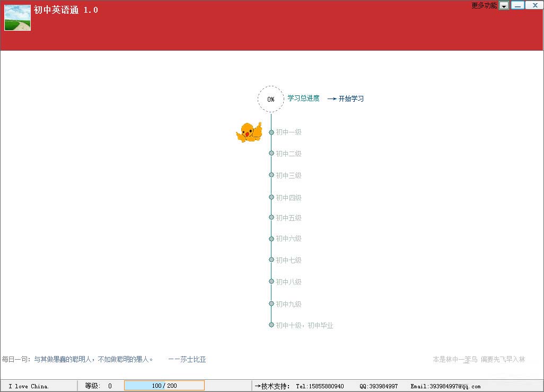544x392 pixels.
Task: Click the 技术支持 label
Action: 272,386
